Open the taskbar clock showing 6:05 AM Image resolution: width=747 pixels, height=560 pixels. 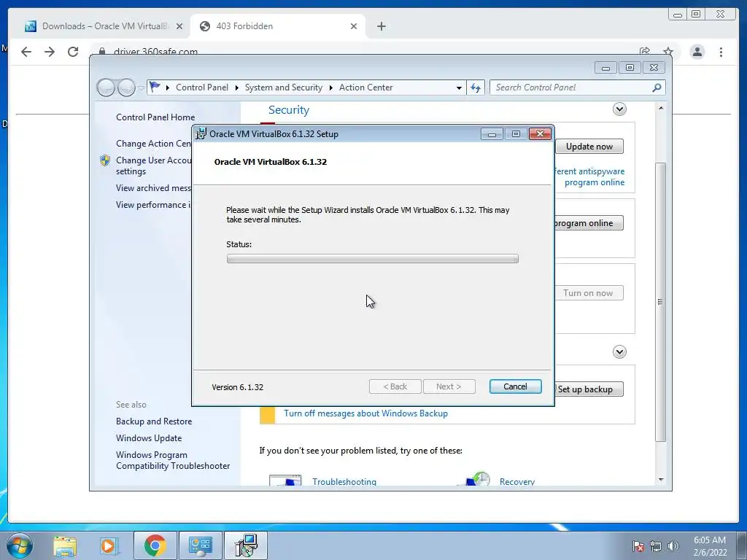(710, 546)
